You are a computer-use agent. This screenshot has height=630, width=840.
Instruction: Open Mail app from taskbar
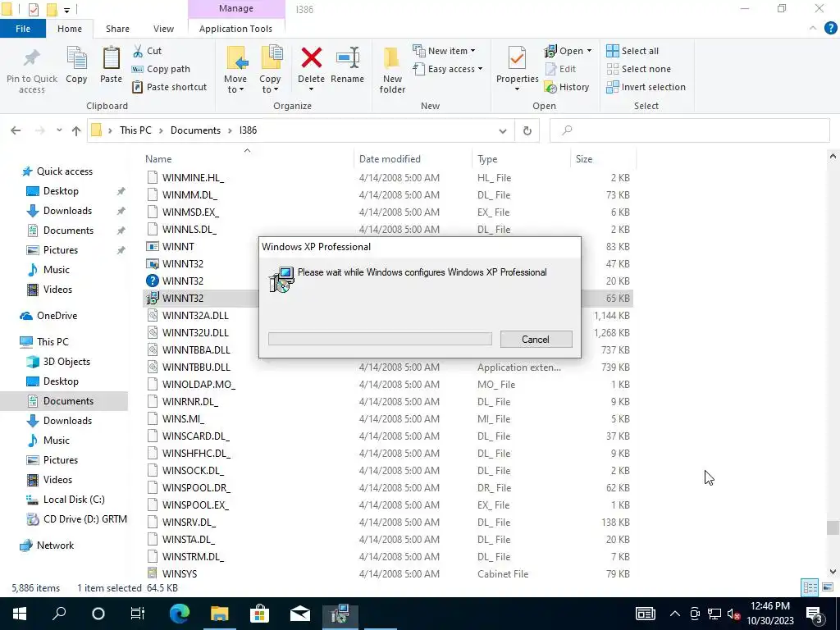click(x=300, y=614)
